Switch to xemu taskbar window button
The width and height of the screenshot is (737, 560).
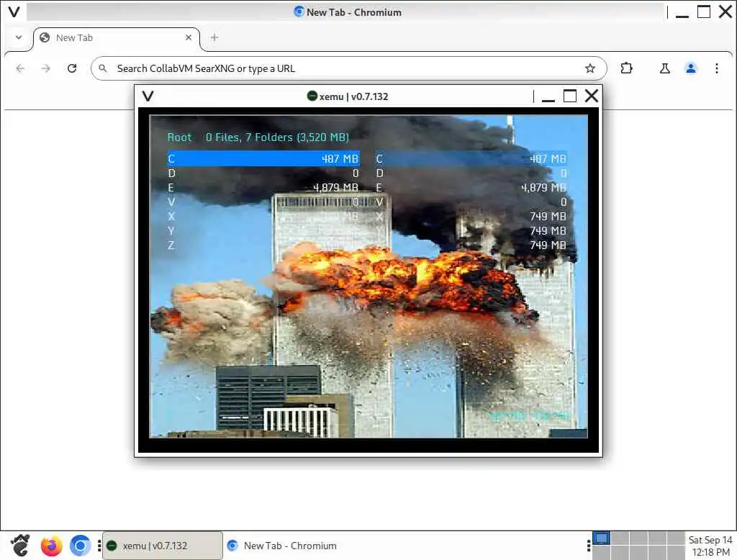coord(163,546)
